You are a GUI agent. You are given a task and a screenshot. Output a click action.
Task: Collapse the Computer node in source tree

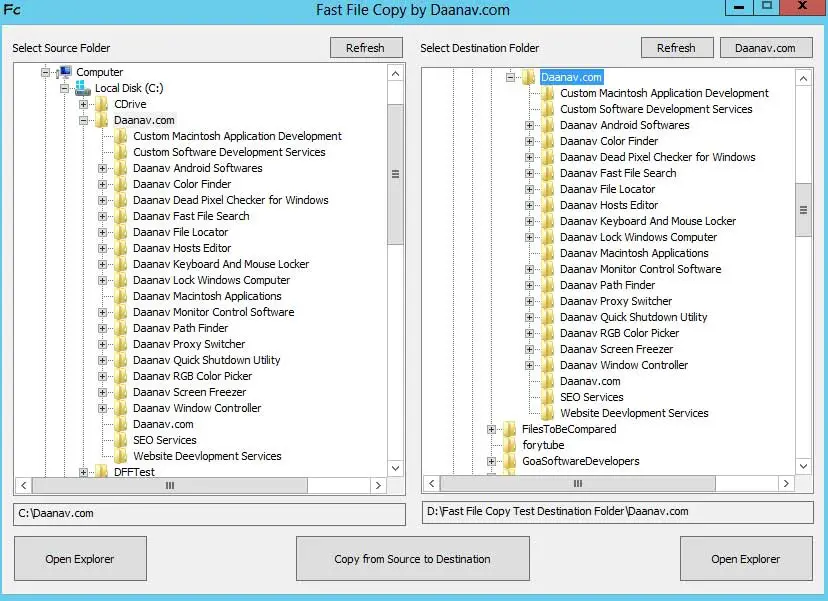(x=45, y=72)
